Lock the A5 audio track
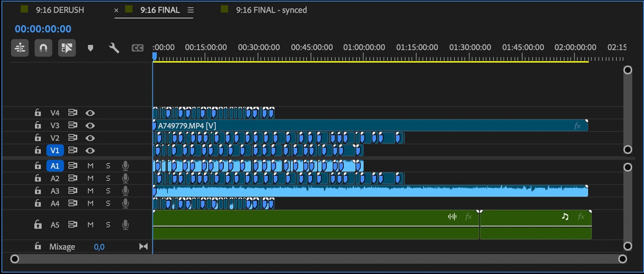The height and width of the screenshot is (274, 644). pos(38,224)
